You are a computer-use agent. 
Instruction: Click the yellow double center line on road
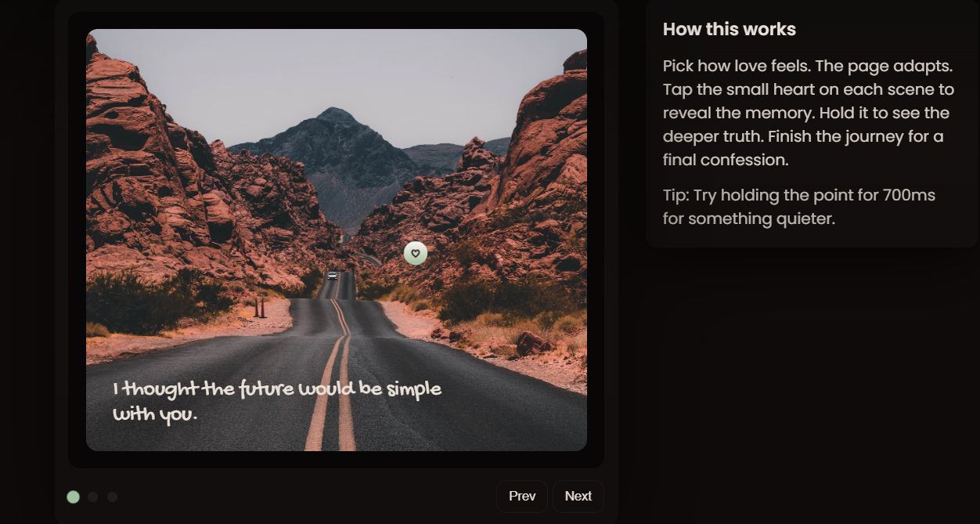(x=338, y=376)
